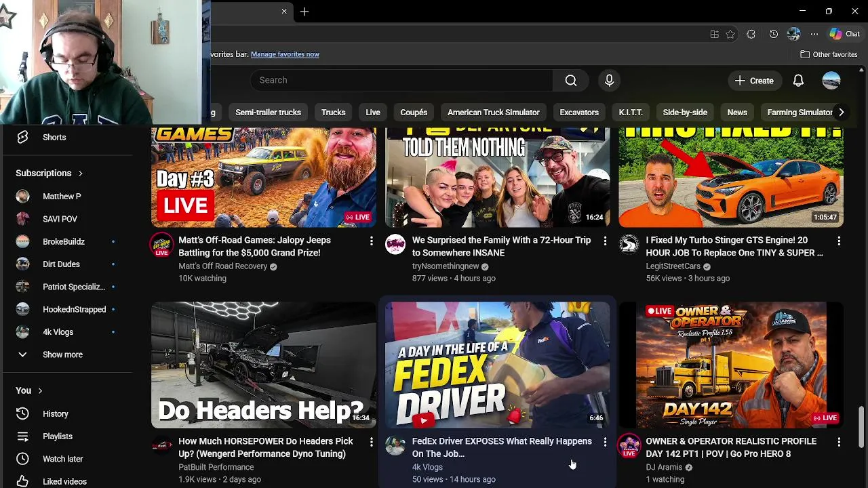This screenshot has height=488, width=868.
Task: Open 72-Hour Trip video thumbnail
Action: pyautogui.click(x=498, y=178)
